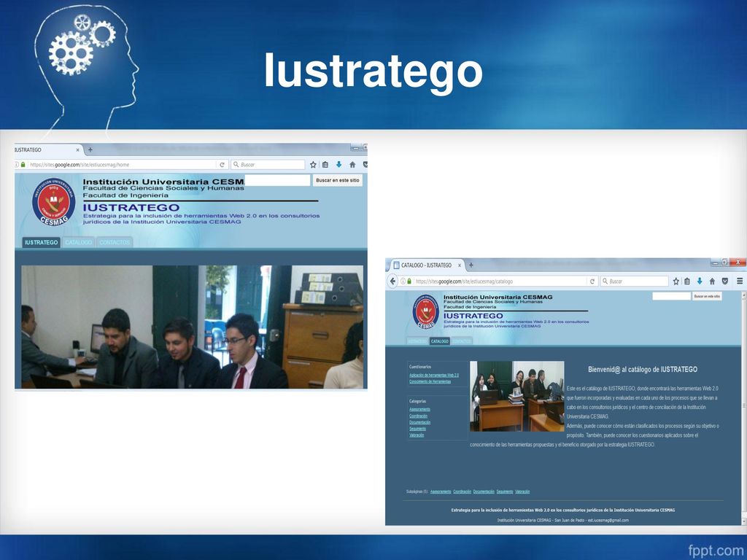Click the green padlock in the CATALOGO address bar
The height and width of the screenshot is (560, 747).
[x=409, y=281]
